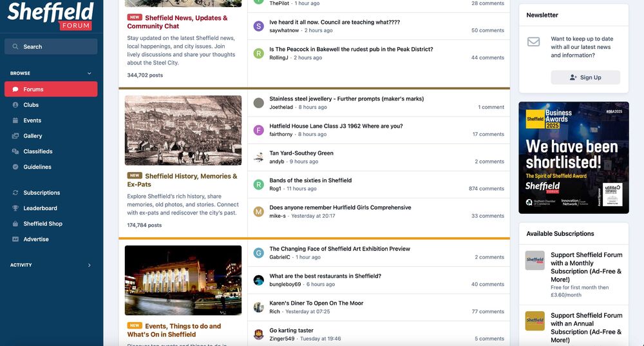Click inside the Search field
This screenshot has height=346, width=644.
coord(51,47)
